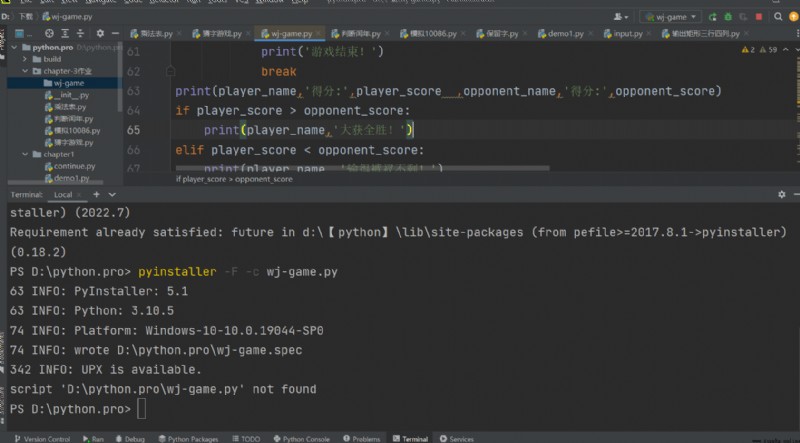Select the Local terminal tab
The image size is (800, 443).
[63, 194]
